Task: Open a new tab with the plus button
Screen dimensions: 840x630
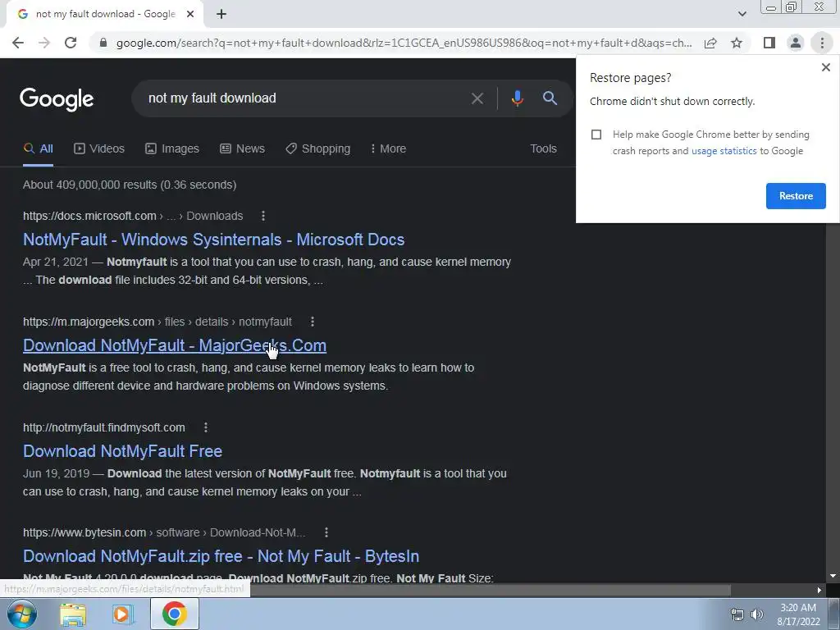Action: (221, 14)
